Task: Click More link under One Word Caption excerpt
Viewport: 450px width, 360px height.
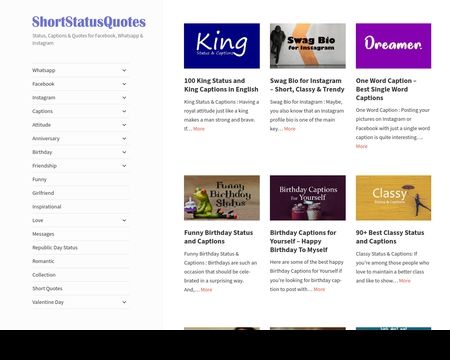Action: click(x=361, y=146)
